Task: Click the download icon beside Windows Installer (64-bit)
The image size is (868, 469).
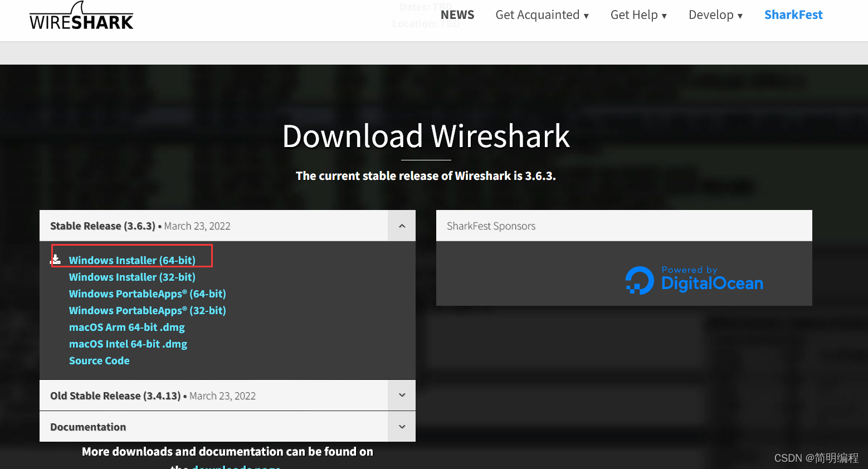Action: 56,260
